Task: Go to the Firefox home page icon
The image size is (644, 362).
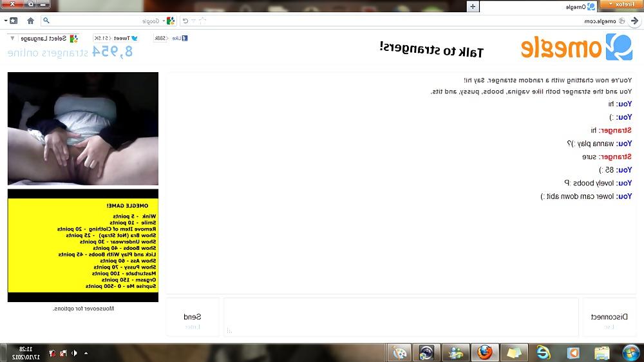Action: (x=30, y=21)
